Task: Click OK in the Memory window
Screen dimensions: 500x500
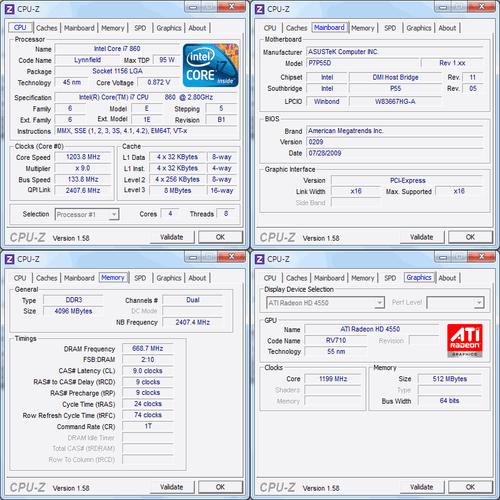Action: pos(220,487)
